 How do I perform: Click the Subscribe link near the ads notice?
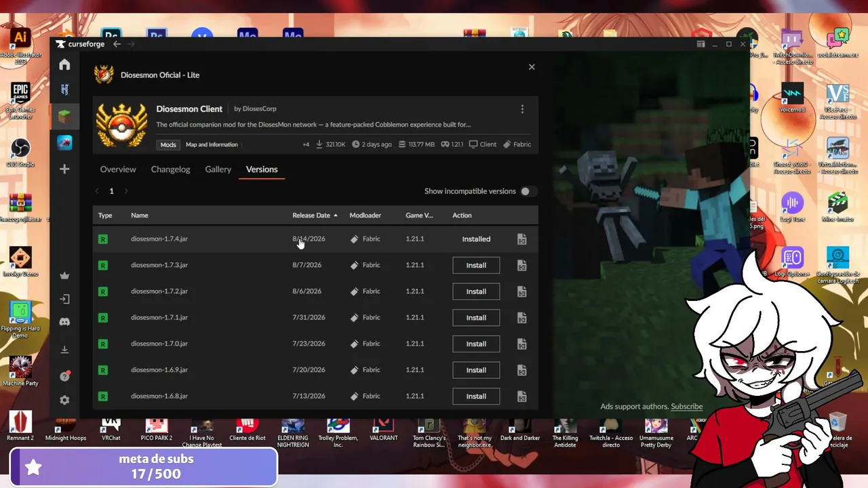tap(686, 407)
